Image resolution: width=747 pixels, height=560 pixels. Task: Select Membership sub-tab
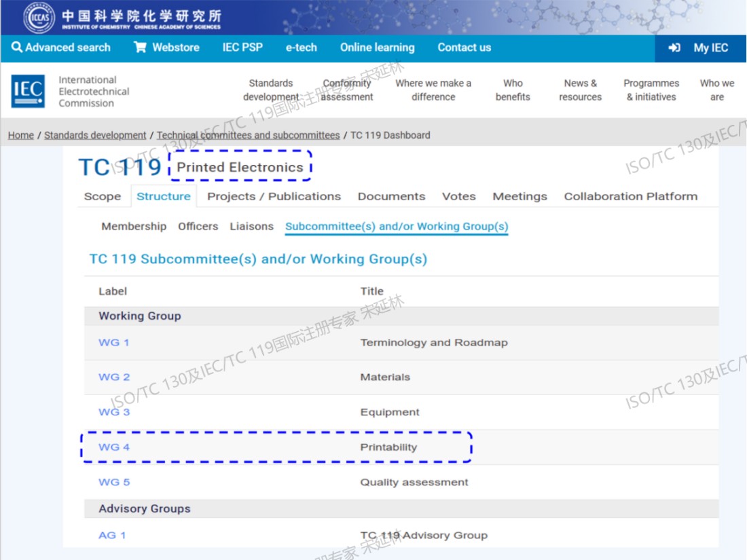pyautogui.click(x=134, y=226)
